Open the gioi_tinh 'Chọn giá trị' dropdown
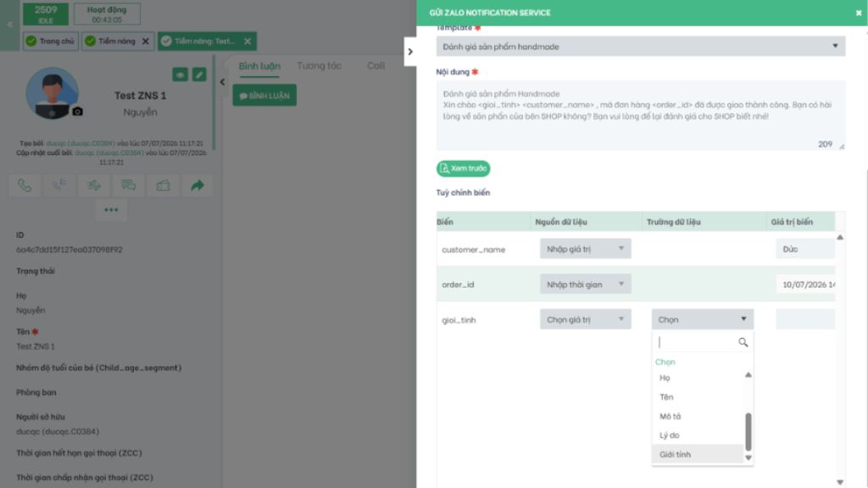The width and height of the screenshot is (868, 488). (585, 319)
